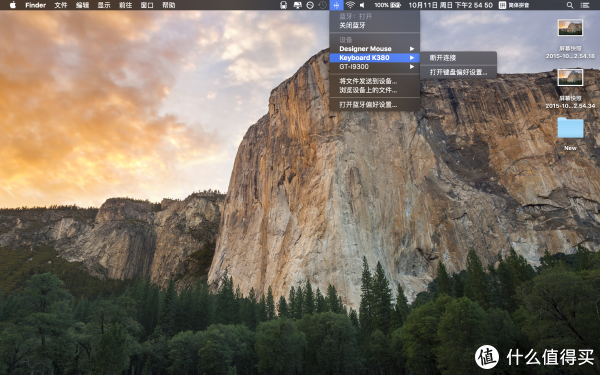Click the date and time display
This screenshot has width=600, height=375.
pyautogui.click(x=450, y=5)
